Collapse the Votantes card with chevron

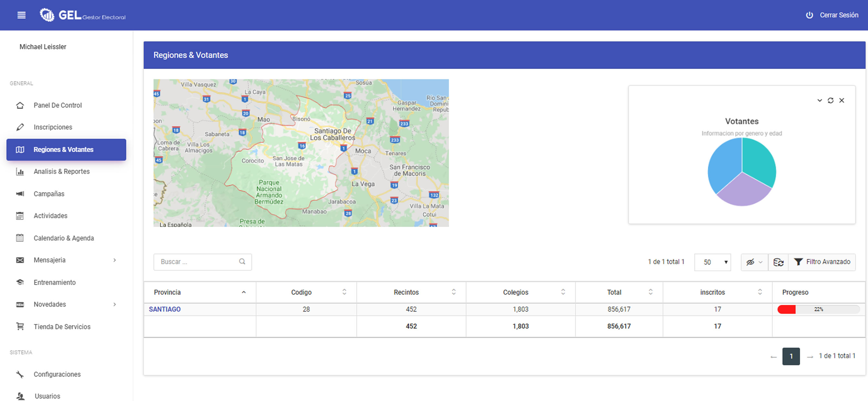click(x=820, y=100)
